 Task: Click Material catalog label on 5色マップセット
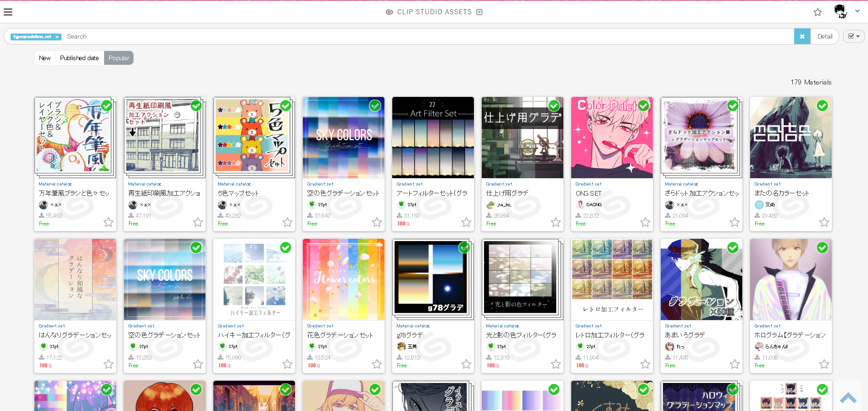234,184
